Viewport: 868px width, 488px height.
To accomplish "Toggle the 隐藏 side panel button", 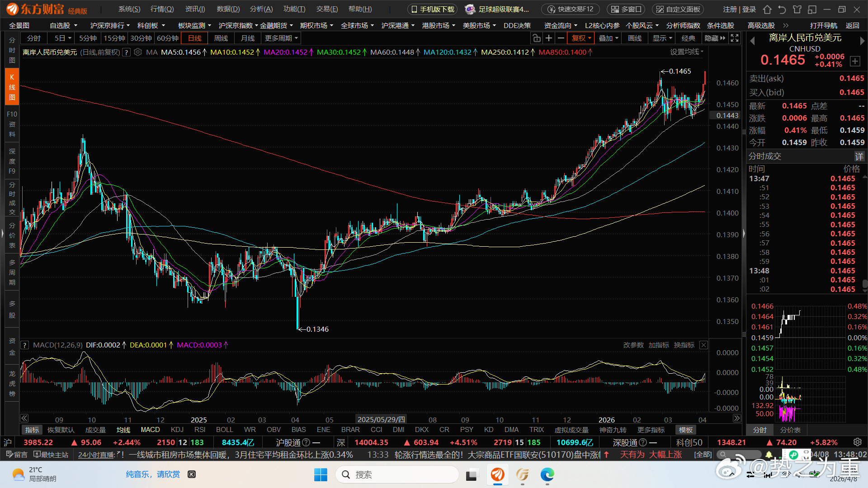I will [715, 38].
